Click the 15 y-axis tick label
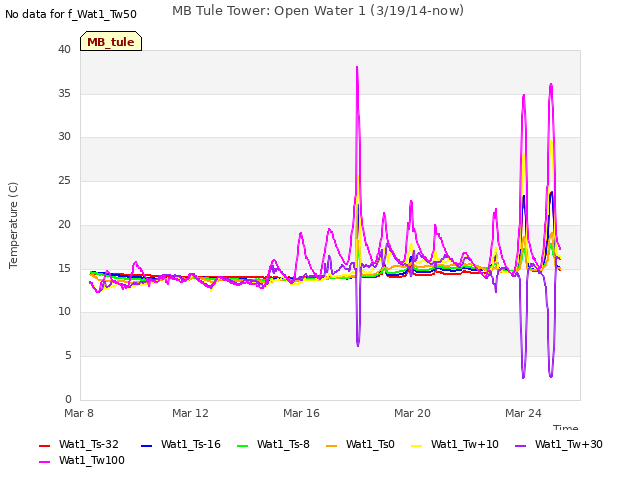 pyautogui.click(x=64, y=268)
